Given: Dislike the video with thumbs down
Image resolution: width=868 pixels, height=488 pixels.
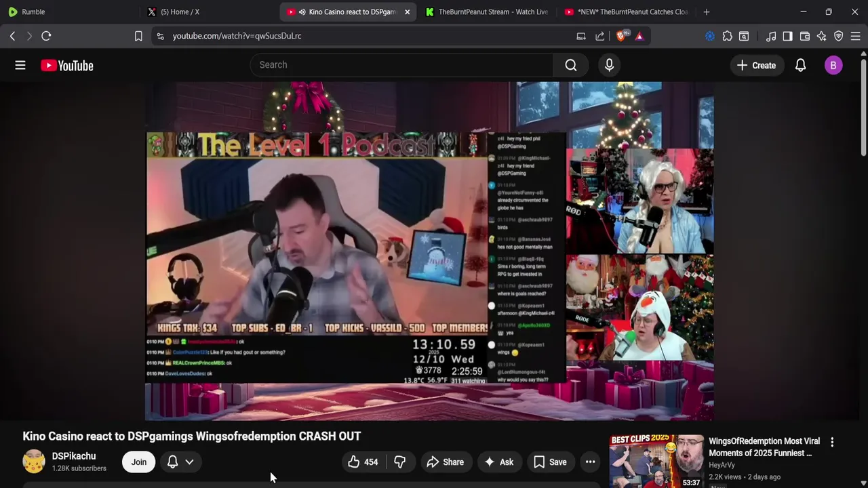Looking at the screenshot, I should click(x=400, y=462).
